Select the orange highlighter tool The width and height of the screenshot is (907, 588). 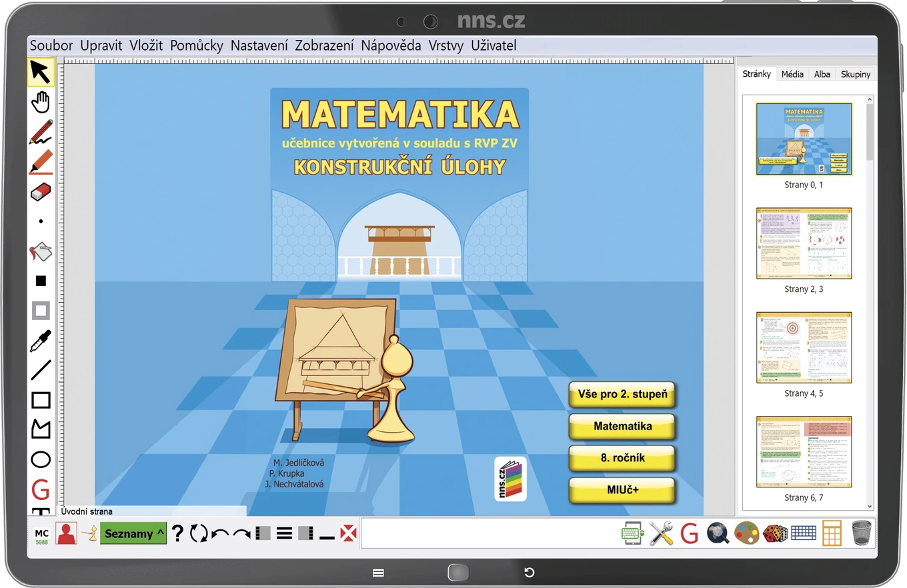coord(41,162)
